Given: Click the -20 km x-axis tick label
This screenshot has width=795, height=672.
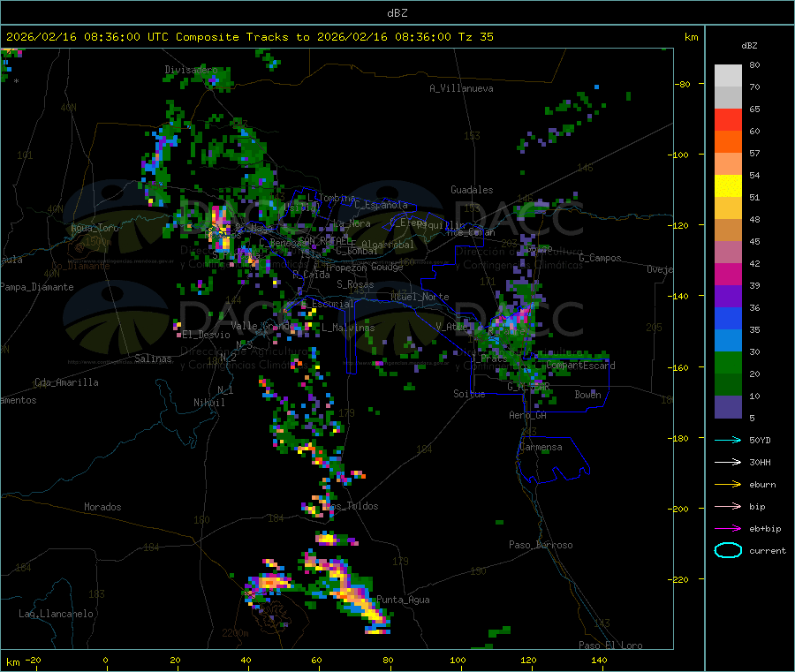Looking at the screenshot, I should pos(34,660).
